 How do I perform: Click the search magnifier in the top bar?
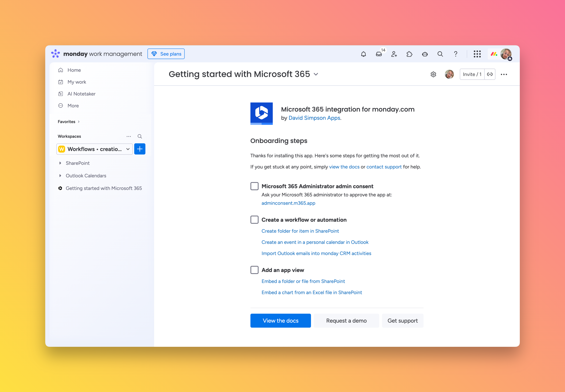click(440, 54)
